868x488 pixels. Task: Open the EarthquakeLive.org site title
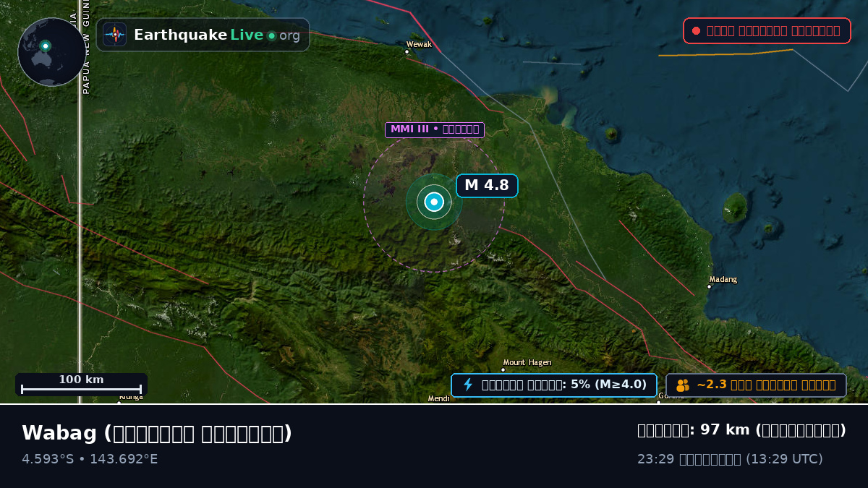pyautogui.click(x=217, y=35)
